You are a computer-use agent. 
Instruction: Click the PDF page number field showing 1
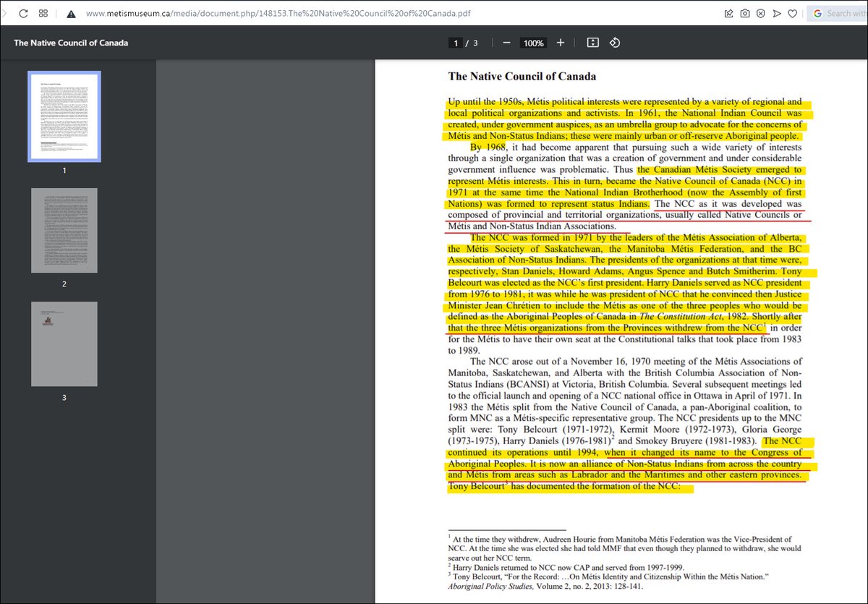(x=456, y=43)
